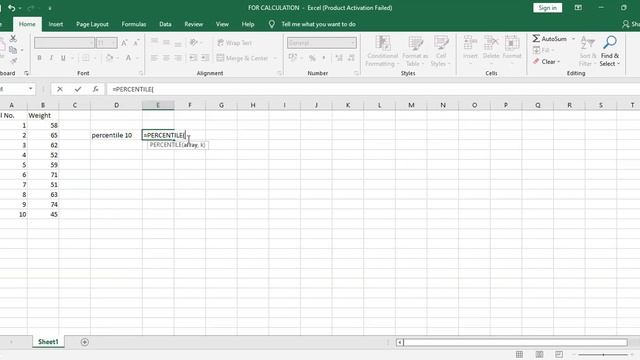Open the Review ribbon tab
Image resolution: width=640 pixels, height=360 pixels.
193,24
